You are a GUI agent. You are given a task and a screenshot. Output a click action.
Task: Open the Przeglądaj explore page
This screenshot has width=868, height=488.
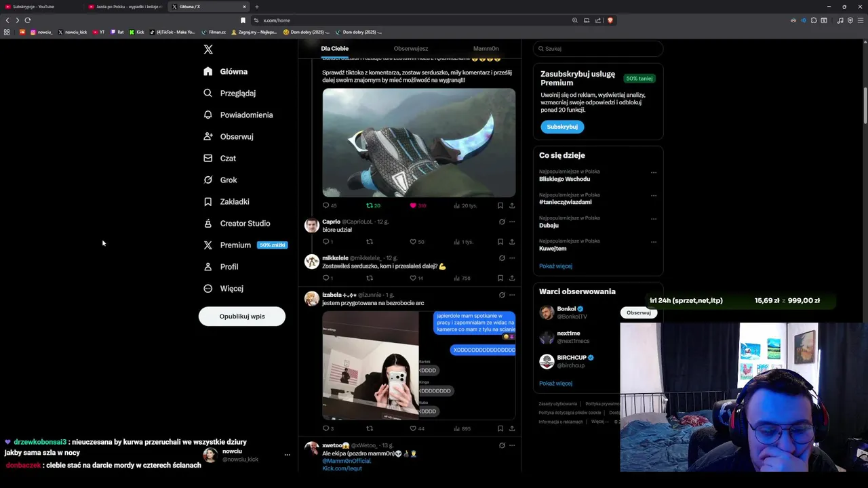click(230, 93)
